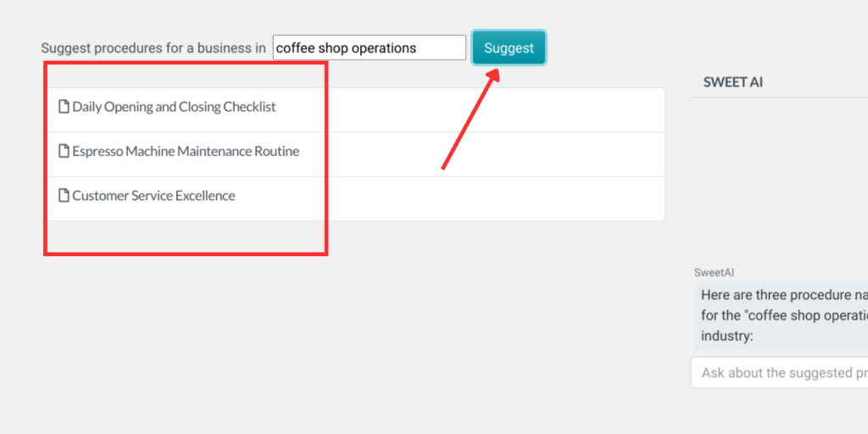The image size is (868, 434).
Task: Click the Ask about suggested procedures chat box
Action: tap(780, 373)
